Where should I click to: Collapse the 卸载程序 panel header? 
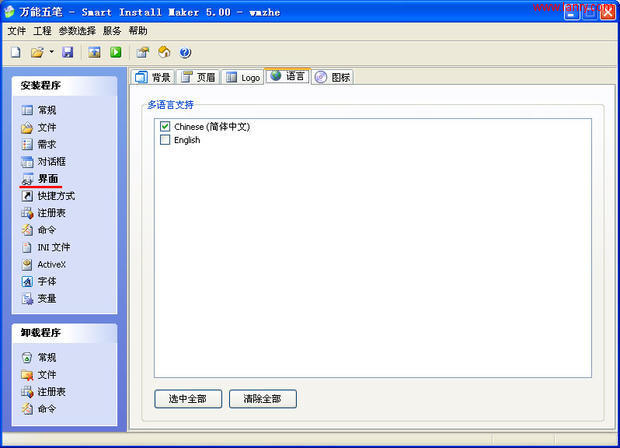point(64,333)
